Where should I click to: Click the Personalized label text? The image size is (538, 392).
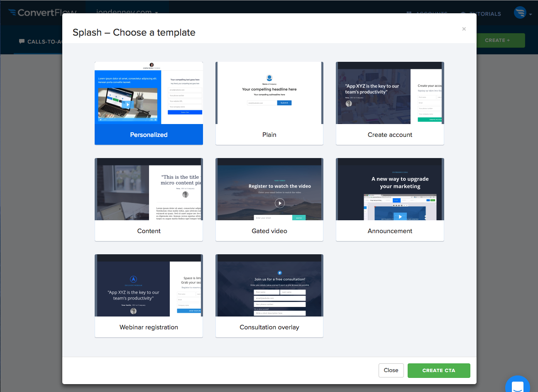(x=149, y=135)
